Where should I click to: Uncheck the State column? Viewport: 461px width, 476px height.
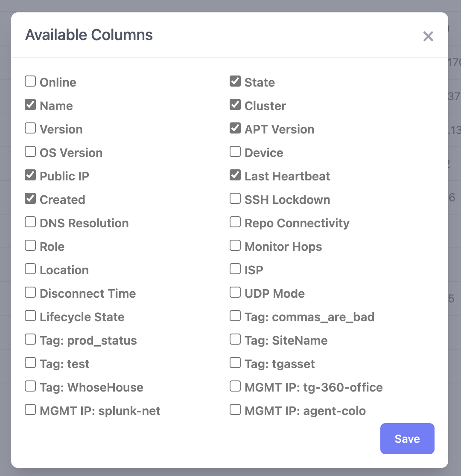(x=235, y=81)
